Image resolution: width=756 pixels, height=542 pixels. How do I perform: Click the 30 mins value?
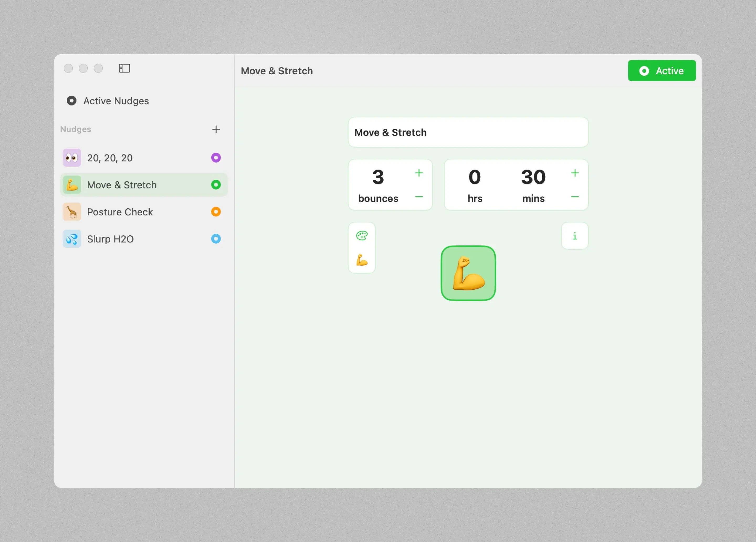click(x=533, y=177)
